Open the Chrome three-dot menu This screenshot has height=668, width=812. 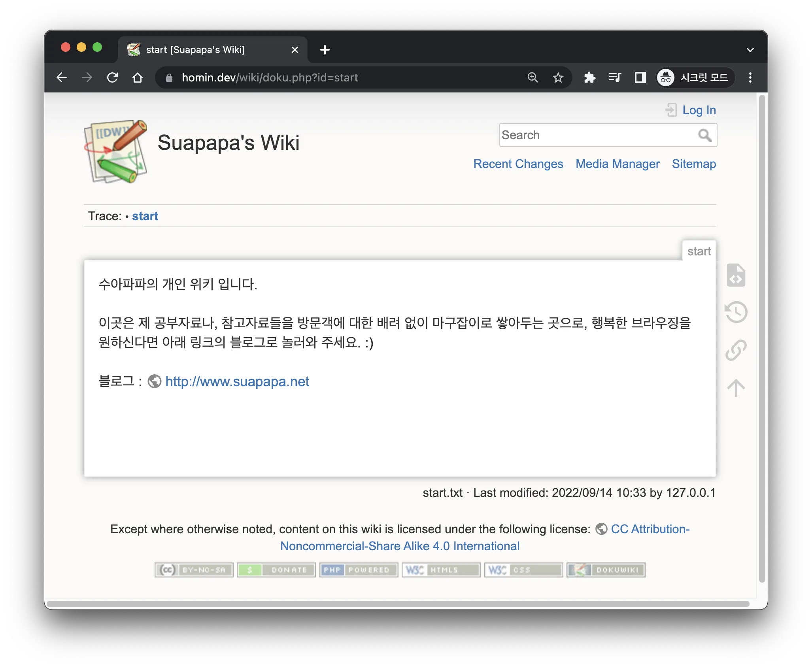click(x=750, y=77)
